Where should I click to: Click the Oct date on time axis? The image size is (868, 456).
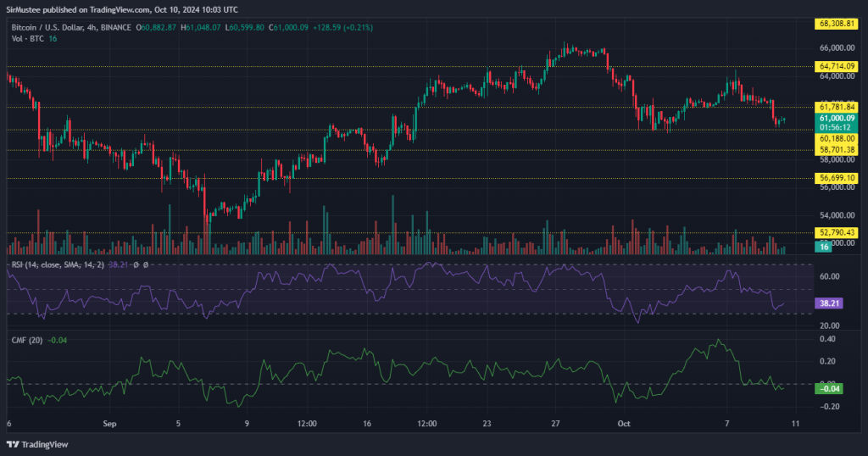pos(624,421)
